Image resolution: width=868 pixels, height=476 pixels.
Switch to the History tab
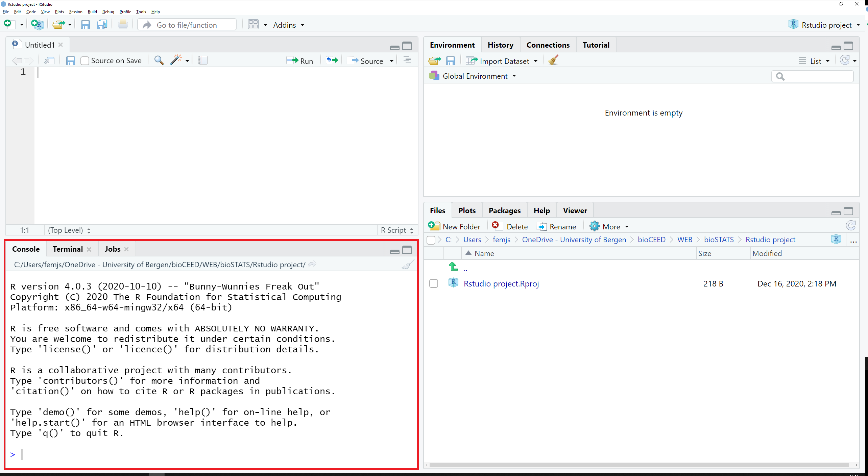(x=499, y=45)
